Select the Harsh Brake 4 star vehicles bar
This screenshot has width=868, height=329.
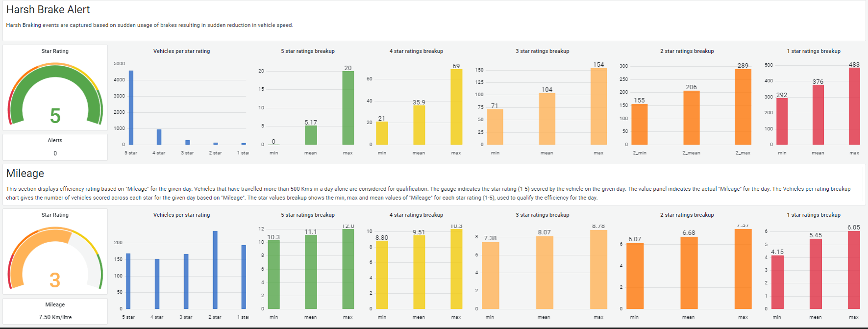pyautogui.click(x=159, y=137)
